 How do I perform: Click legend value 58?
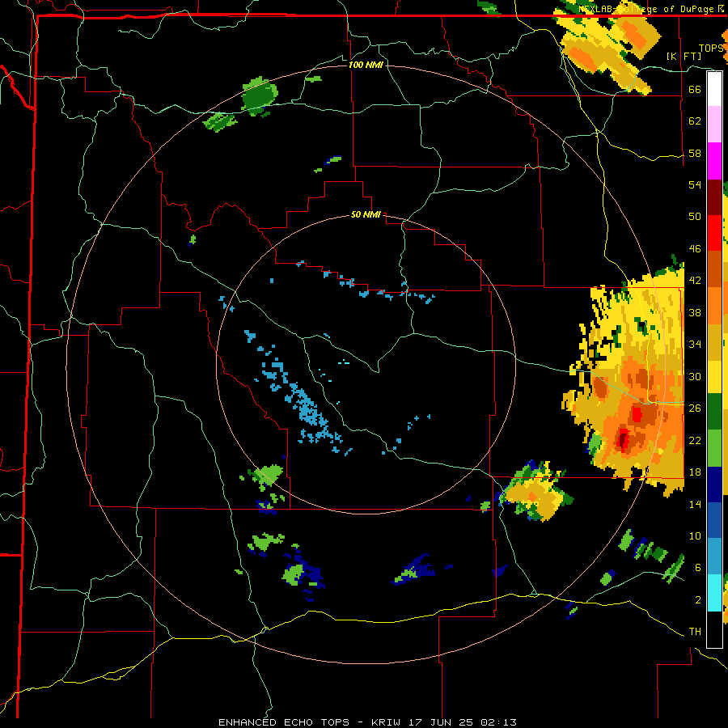click(x=695, y=153)
